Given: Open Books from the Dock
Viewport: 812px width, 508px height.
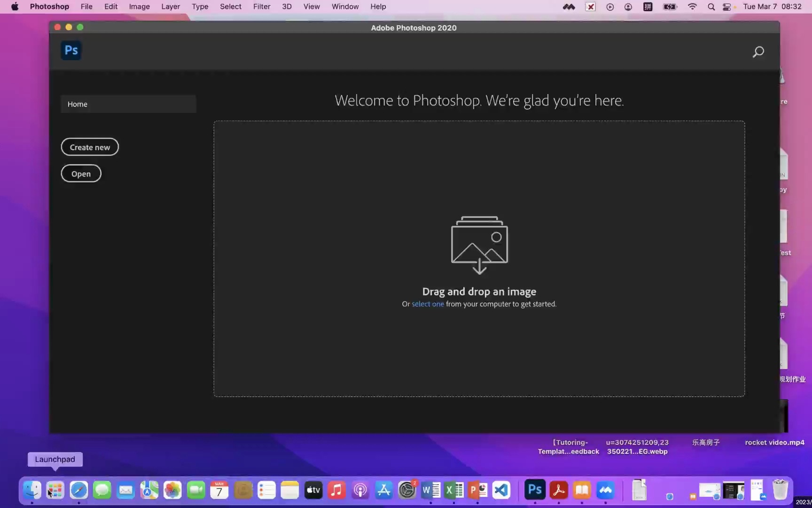Looking at the screenshot, I should point(582,490).
